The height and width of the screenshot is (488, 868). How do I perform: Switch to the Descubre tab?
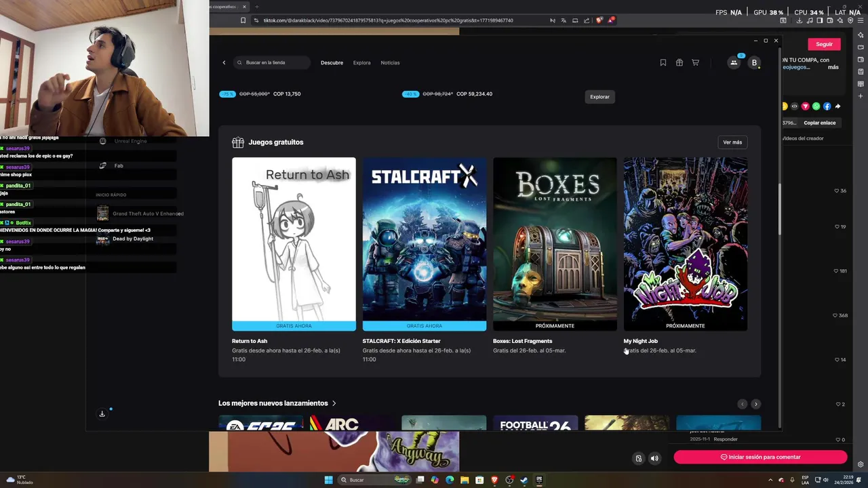(x=332, y=62)
